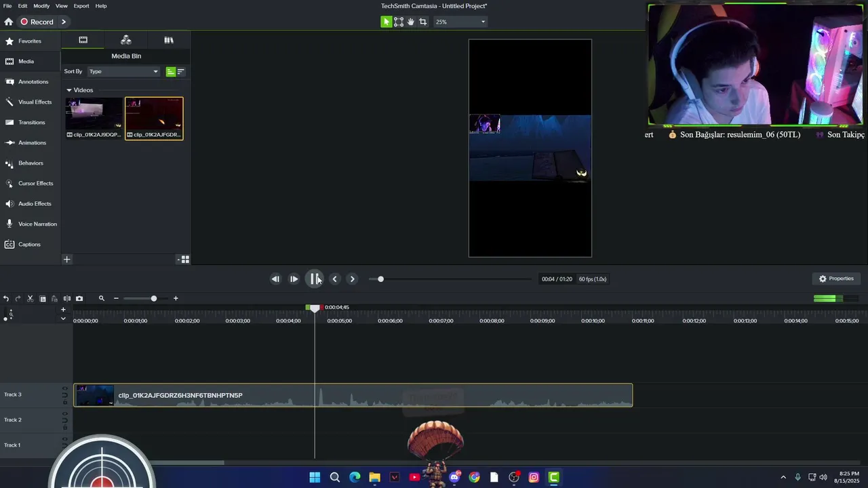Click the Record button

tap(37, 22)
